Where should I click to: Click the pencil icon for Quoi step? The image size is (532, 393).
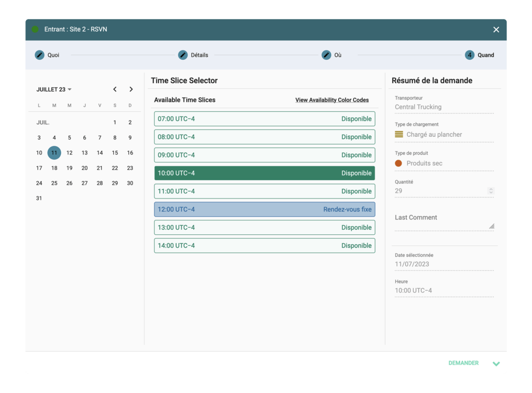pos(39,55)
